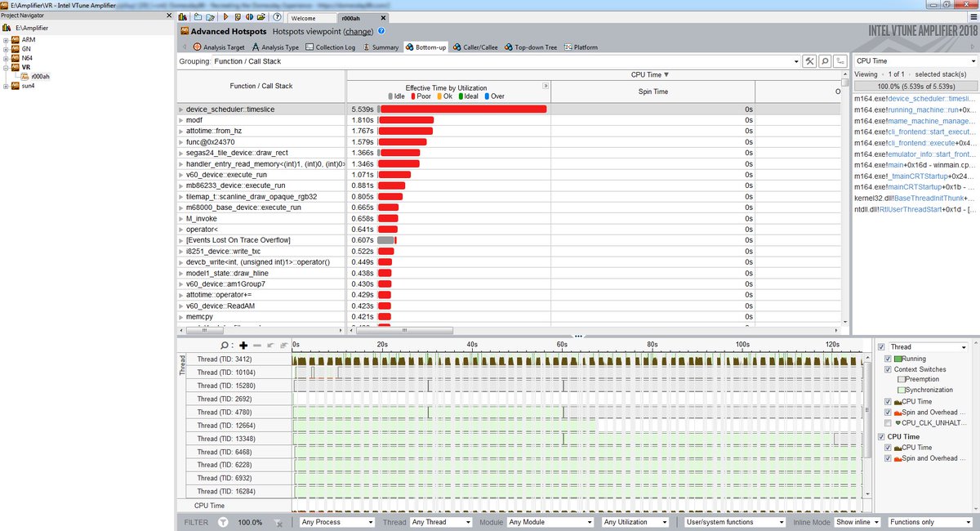The image size is (980, 531).
Task: Open the Thread dropdown in timeline legend
Action: click(x=928, y=347)
